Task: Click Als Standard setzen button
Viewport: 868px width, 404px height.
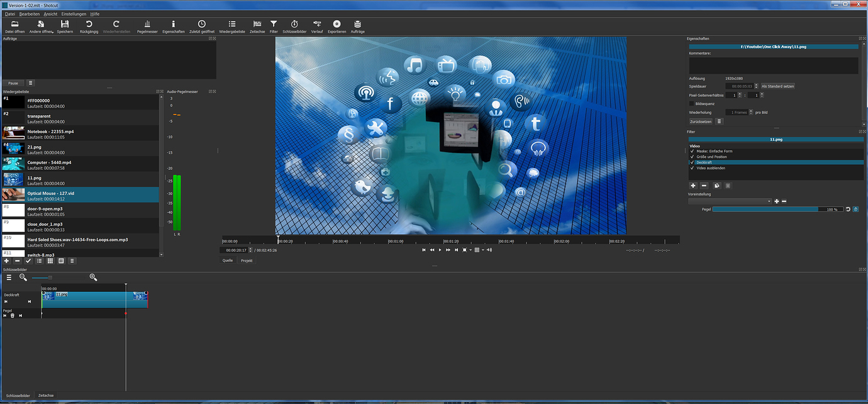Action: pos(778,86)
